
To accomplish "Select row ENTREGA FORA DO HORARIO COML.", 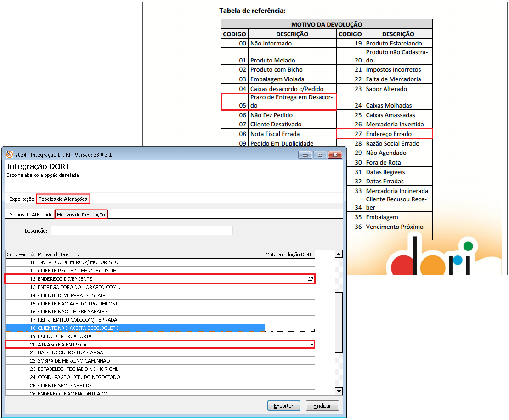I will [160, 287].
